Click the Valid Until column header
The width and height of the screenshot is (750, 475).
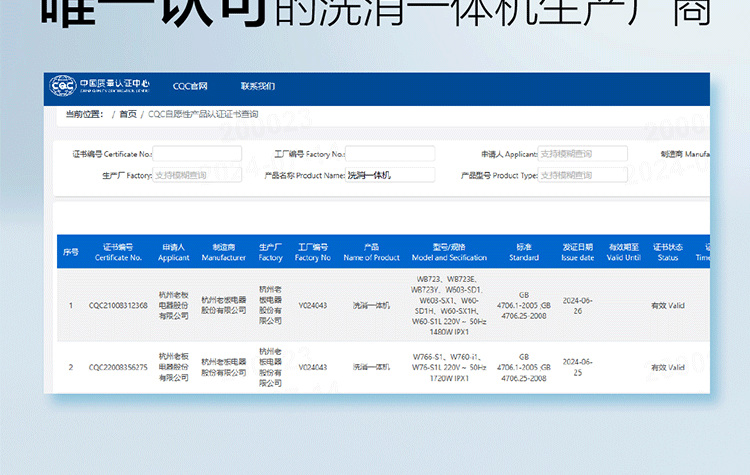tap(624, 252)
